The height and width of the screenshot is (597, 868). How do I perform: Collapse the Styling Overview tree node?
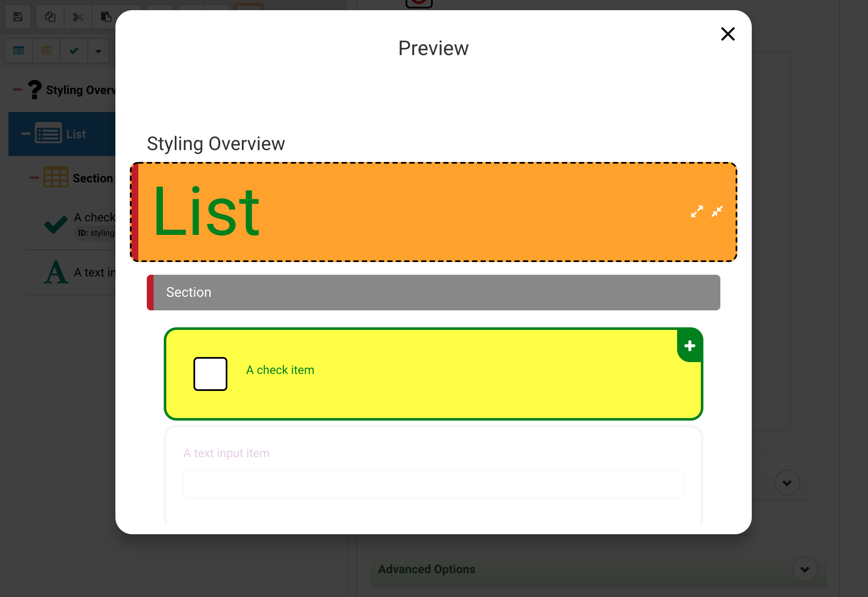coord(17,89)
